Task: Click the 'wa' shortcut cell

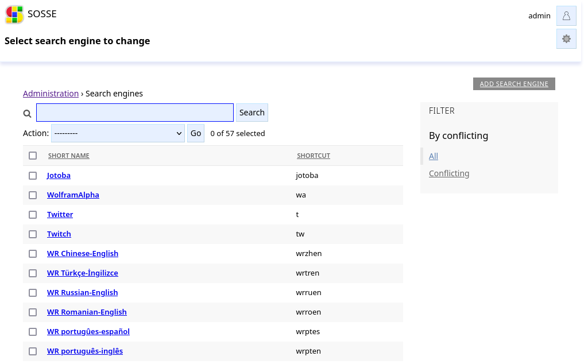Action: [x=301, y=195]
